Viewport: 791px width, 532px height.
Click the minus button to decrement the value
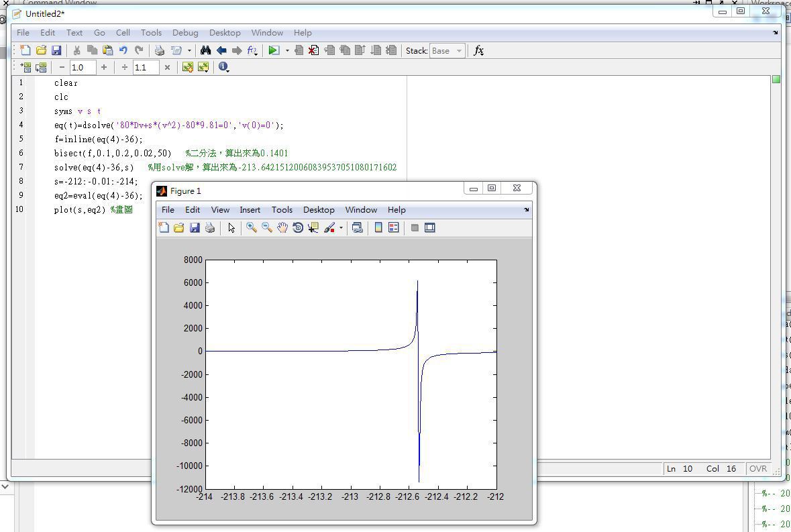(62, 67)
